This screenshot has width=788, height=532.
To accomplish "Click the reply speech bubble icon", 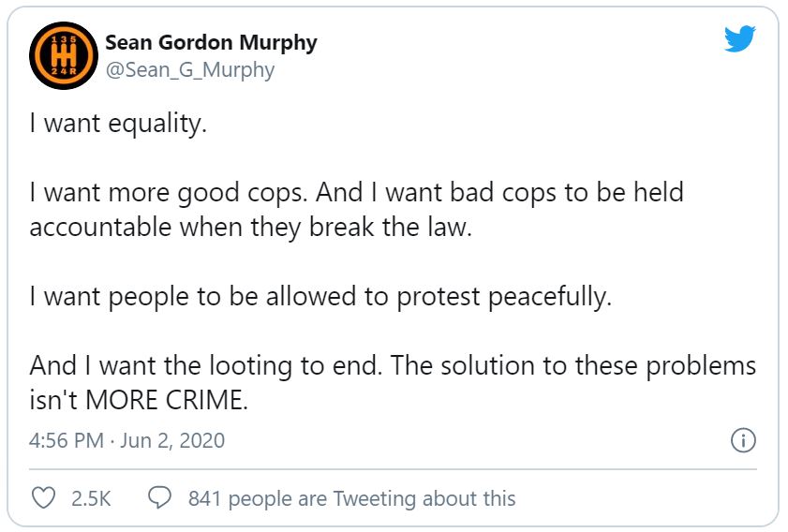I will pos(160,497).
